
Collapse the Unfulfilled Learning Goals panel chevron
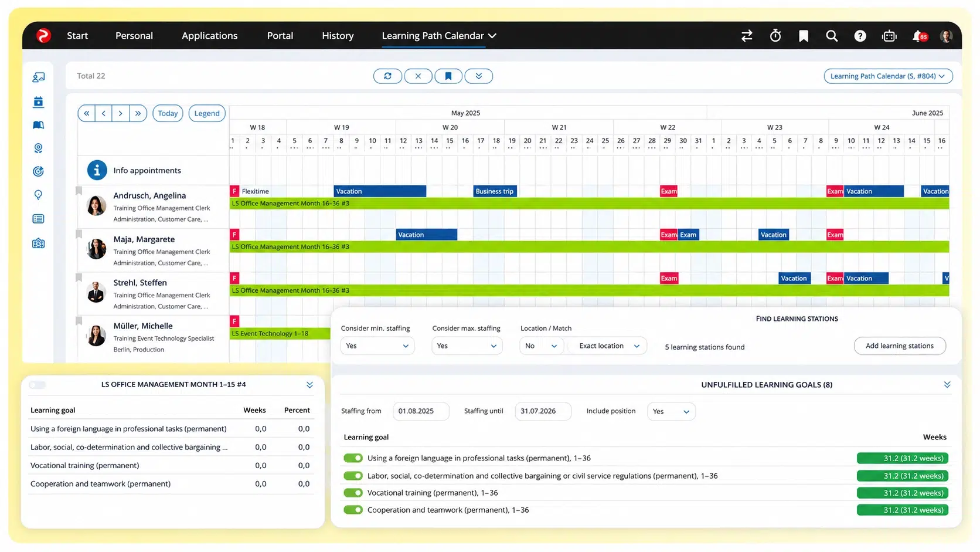coord(947,385)
